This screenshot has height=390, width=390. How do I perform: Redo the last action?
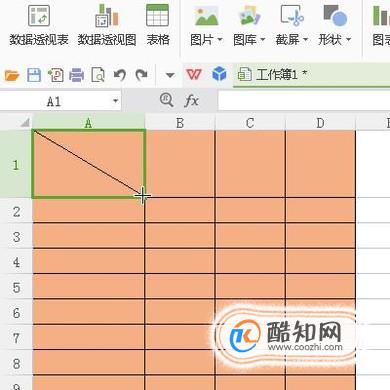pos(142,75)
